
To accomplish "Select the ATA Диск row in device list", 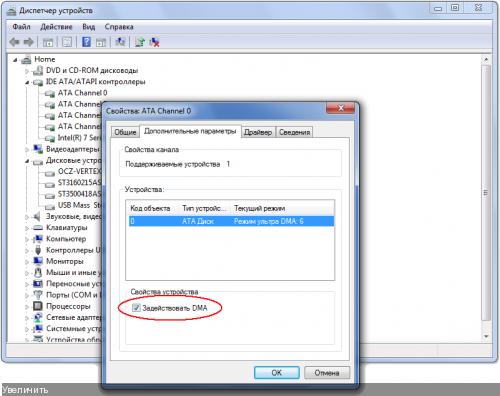I will click(x=231, y=221).
